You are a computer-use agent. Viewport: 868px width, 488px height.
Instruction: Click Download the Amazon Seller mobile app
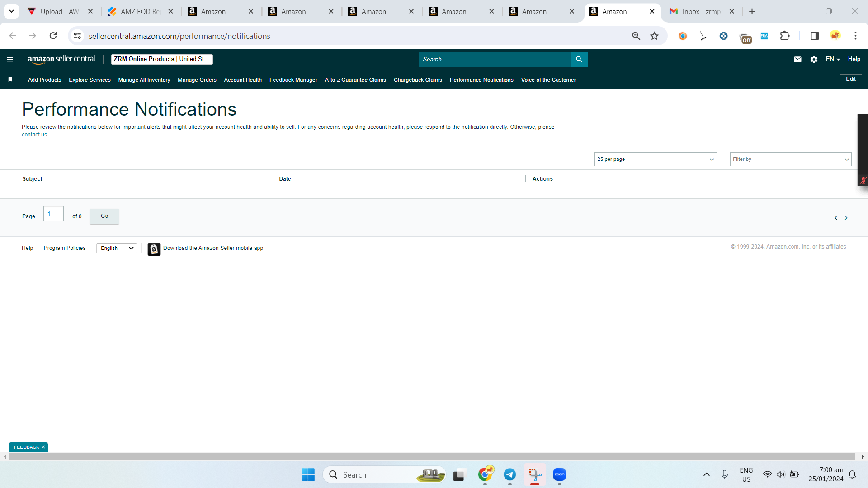point(213,248)
